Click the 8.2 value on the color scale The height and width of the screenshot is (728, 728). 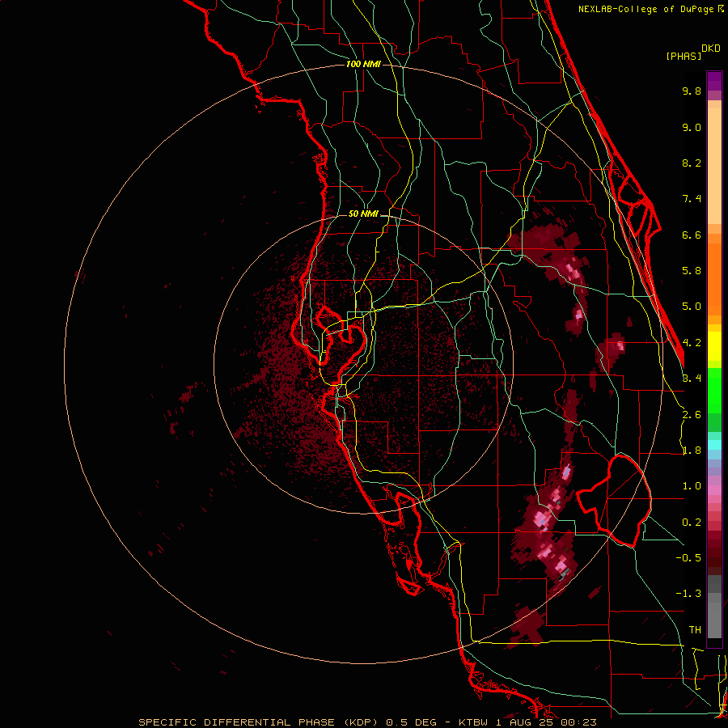(692, 163)
